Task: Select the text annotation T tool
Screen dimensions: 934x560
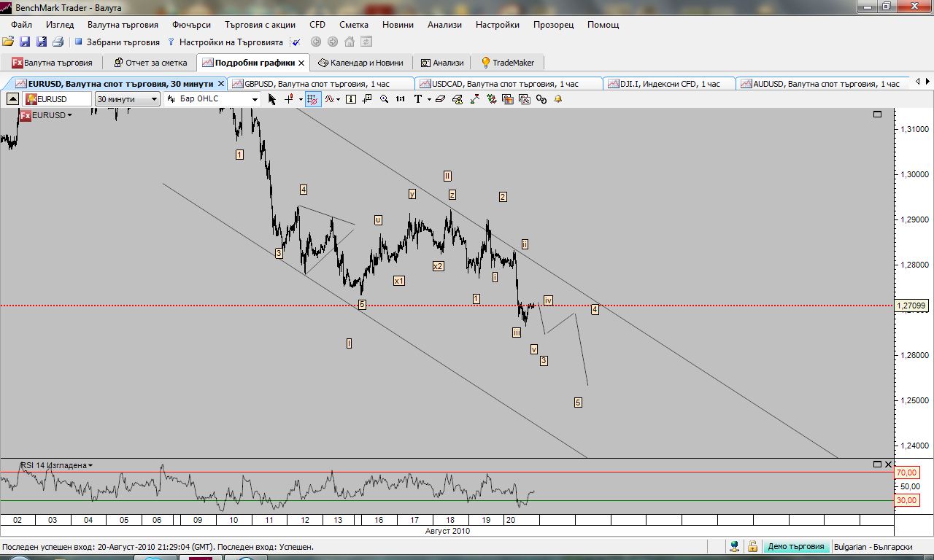Action: point(418,99)
